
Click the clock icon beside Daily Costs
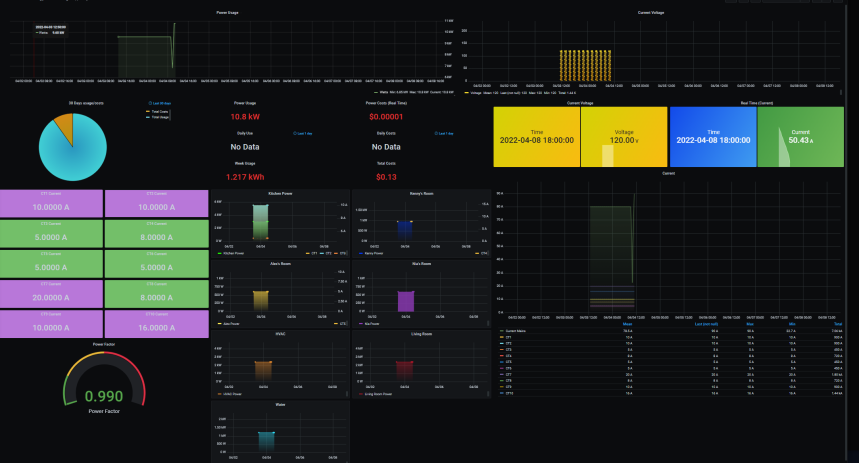(438, 133)
